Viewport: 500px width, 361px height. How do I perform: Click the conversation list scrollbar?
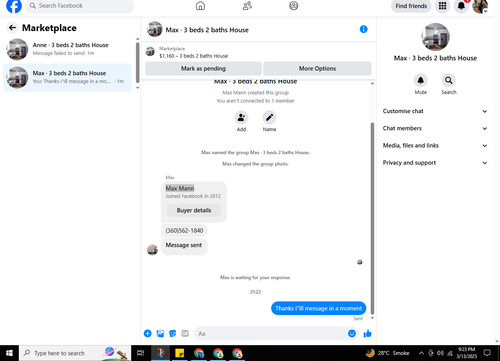(138, 63)
